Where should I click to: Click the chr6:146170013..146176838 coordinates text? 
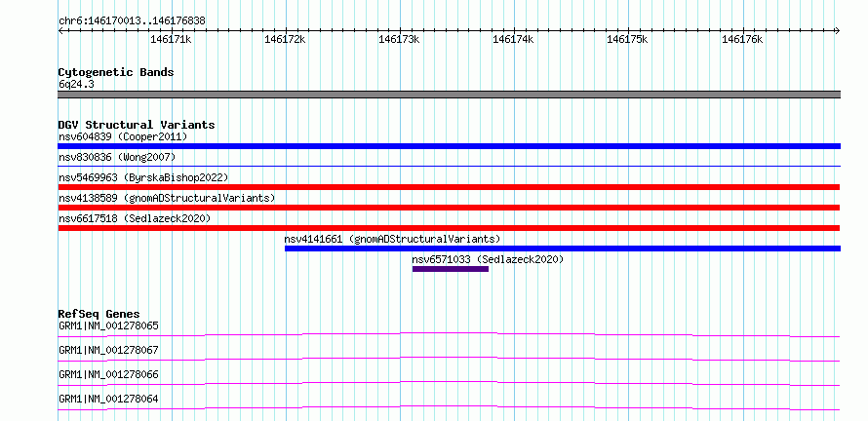coord(132,21)
